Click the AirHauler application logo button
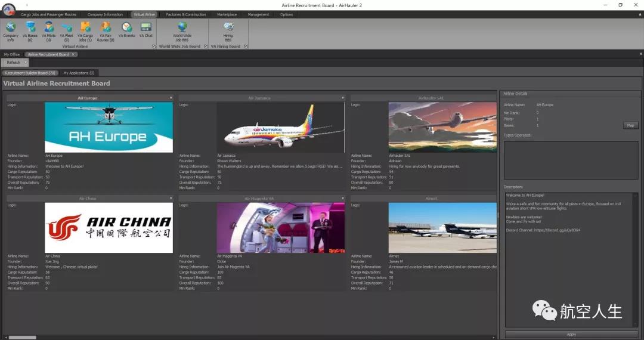The height and width of the screenshot is (340, 644). [8, 9]
